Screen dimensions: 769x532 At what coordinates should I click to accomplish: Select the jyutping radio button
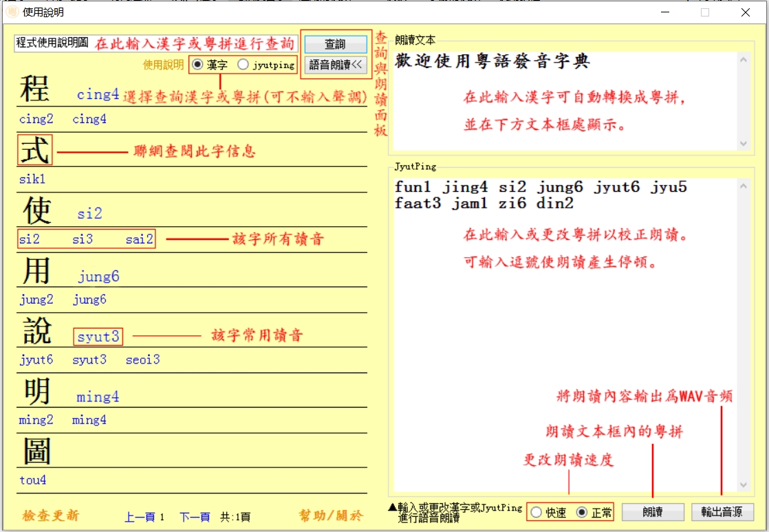tap(243, 65)
